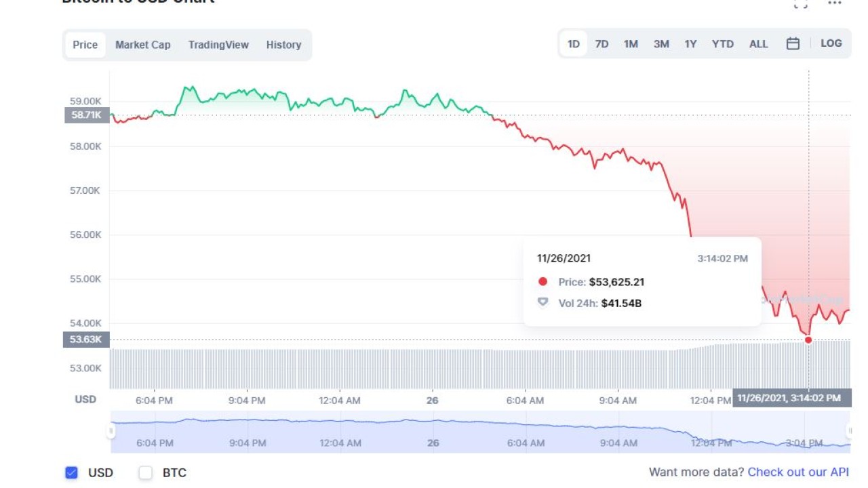
Task: Follow the "Check out our API" link
Action: click(798, 472)
